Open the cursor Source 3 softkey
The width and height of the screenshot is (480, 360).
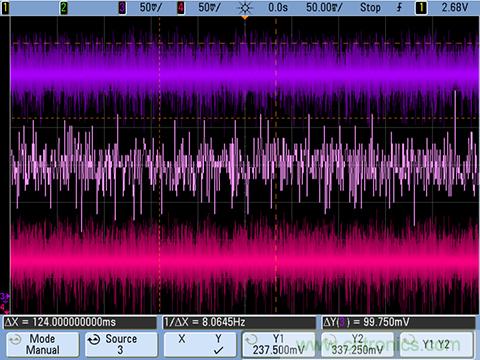point(121,344)
